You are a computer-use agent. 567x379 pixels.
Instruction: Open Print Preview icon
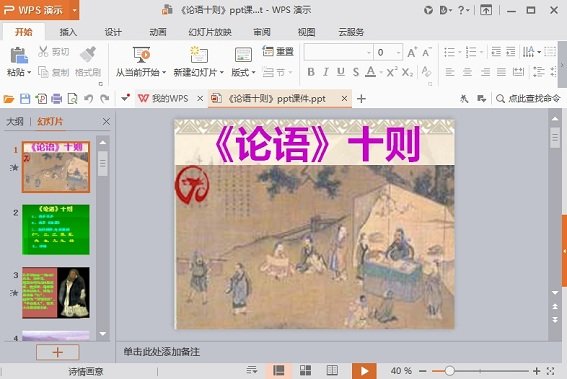[x=73, y=99]
